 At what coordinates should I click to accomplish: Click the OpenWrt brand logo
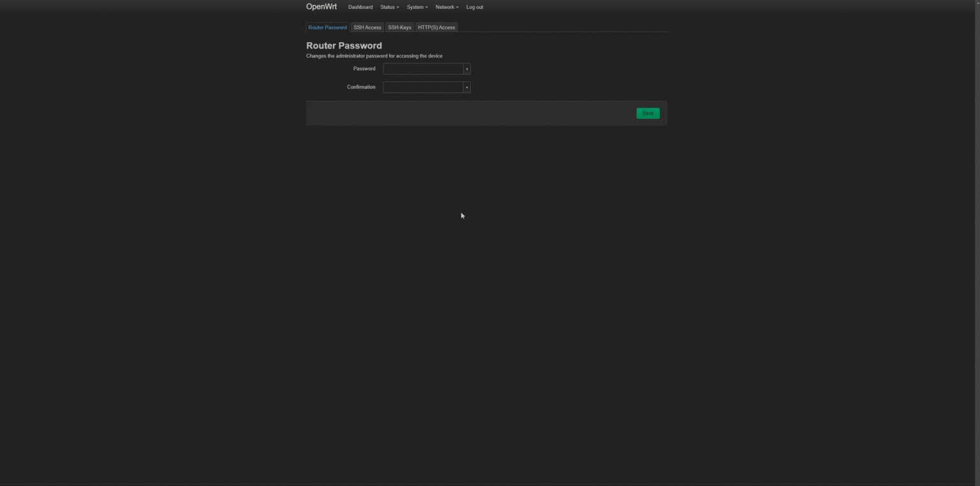321,7
